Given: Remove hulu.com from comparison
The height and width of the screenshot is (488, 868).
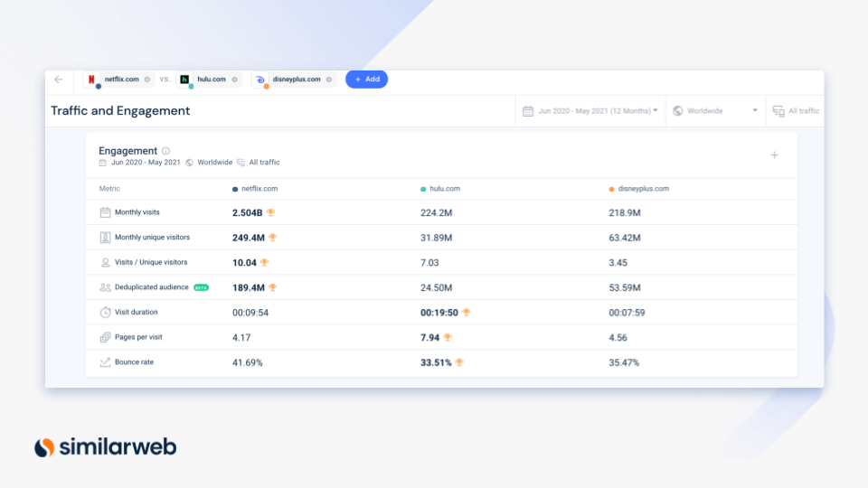Looking at the screenshot, I should [235, 80].
